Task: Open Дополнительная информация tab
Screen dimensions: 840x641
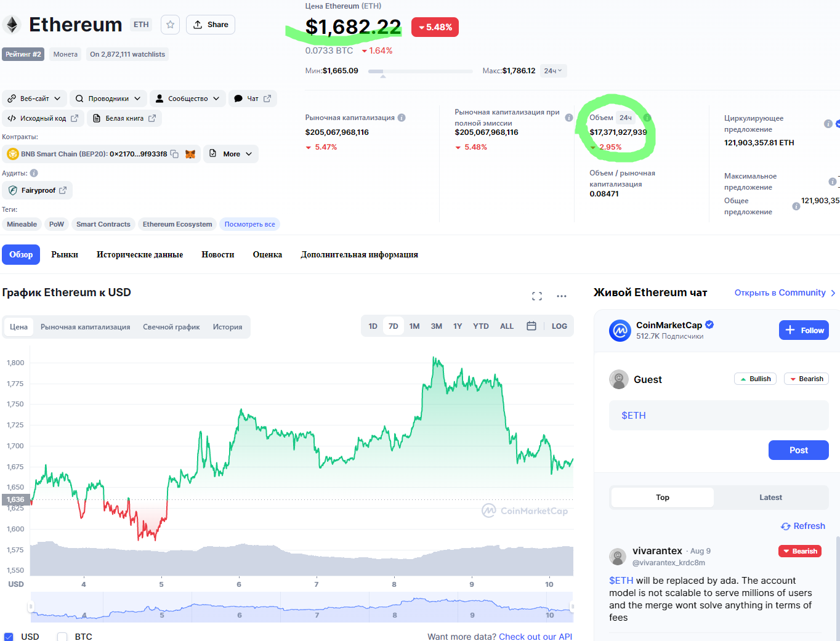Action: pos(360,254)
